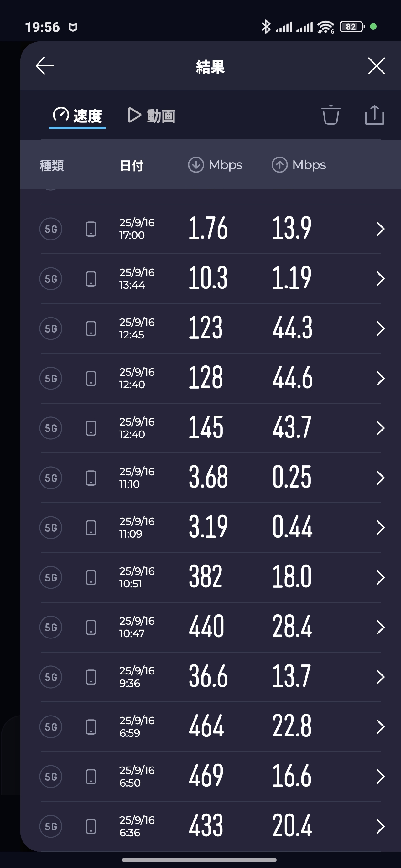Screen dimensions: 401x868
Task: Tap the share/export icon
Action: [x=374, y=115]
